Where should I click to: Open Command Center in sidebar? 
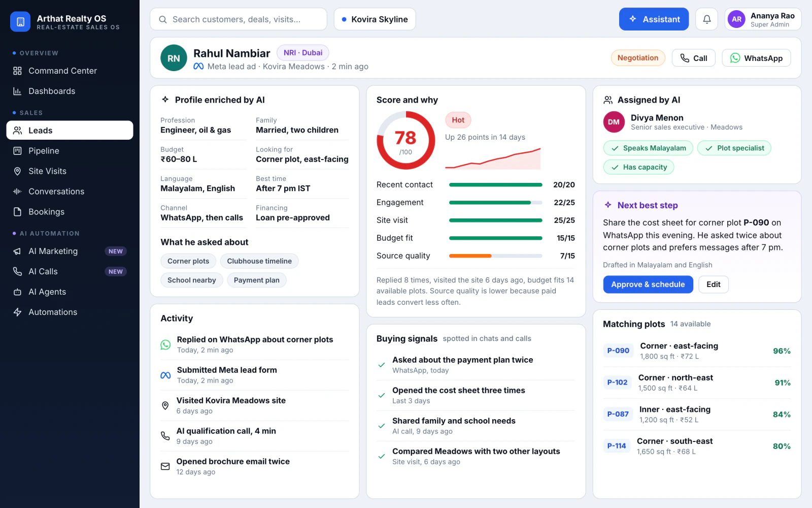coord(70,71)
